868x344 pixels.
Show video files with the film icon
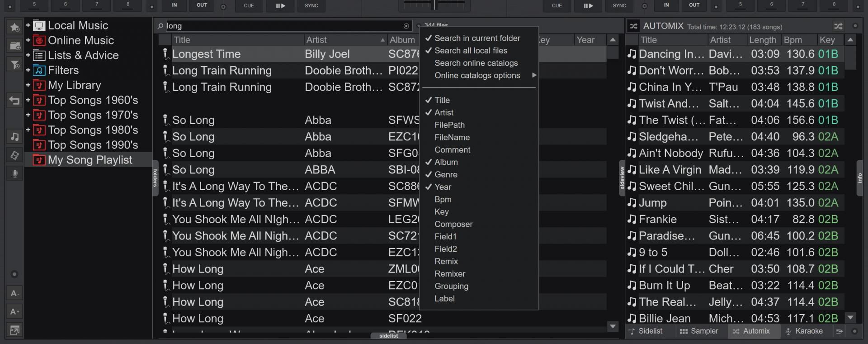tap(14, 155)
